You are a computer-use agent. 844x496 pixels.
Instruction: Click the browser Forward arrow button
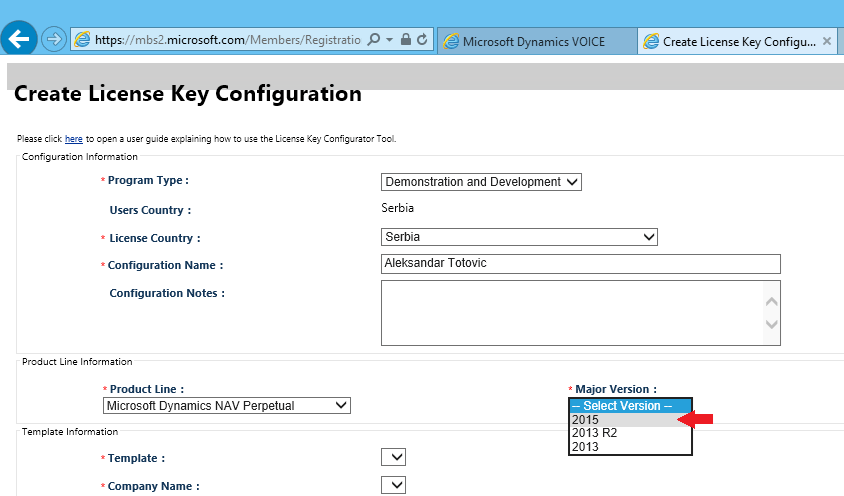54,40
